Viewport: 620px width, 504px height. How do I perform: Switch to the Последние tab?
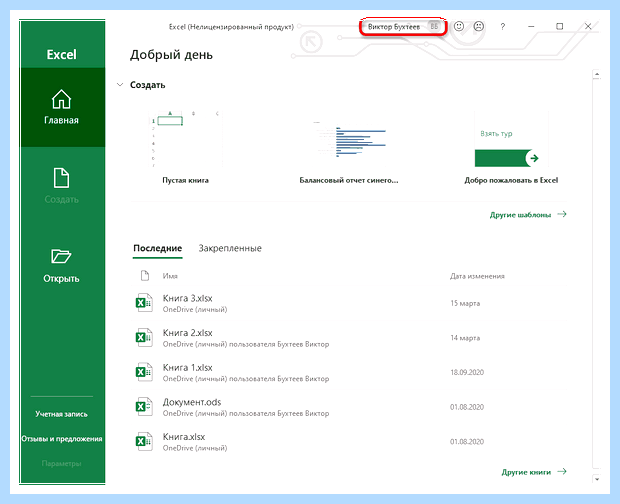pyautogui.click(x=157, y=248)
